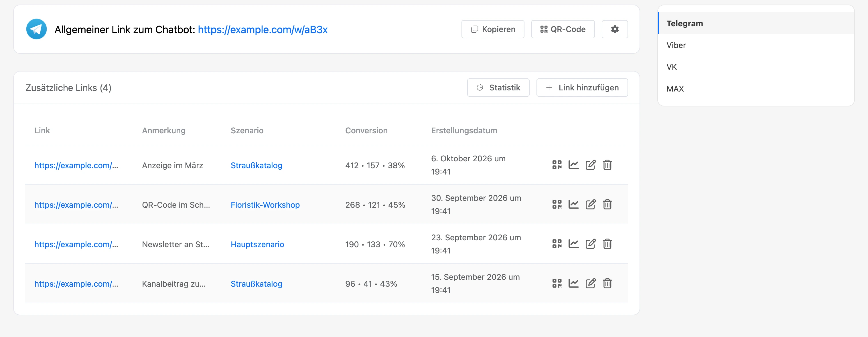Screen dimensions: 868x337
Task: Click conversion value '268 • 121 • 45%'
Action: tap(375, 205)
